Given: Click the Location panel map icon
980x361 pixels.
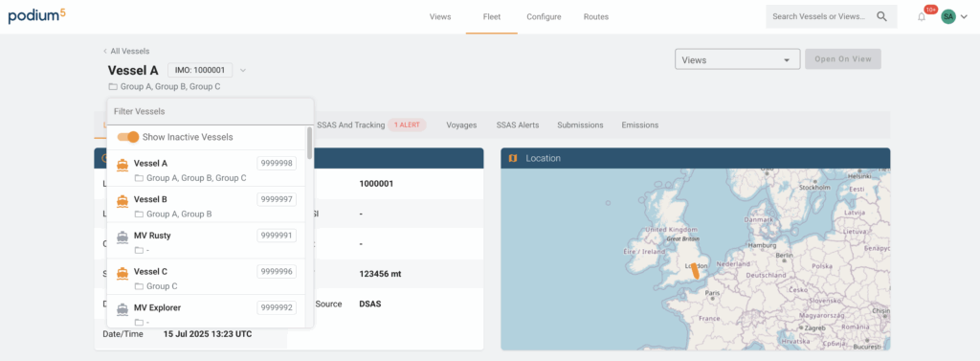Looking at the screenshot, I should coord(513,158).
